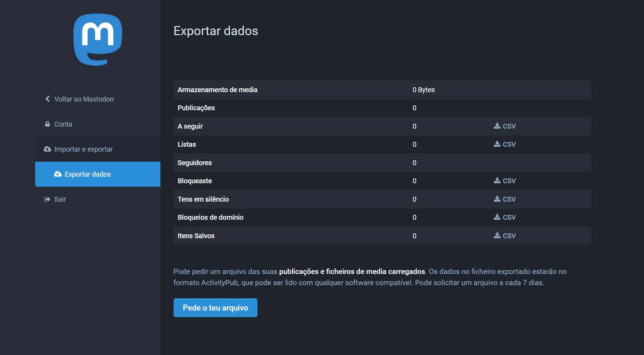Image resolution: width=644 pixels, height=355 pixels.
Task: Click the sign-out icon next to Sair
Action: (x=47, y=199)
